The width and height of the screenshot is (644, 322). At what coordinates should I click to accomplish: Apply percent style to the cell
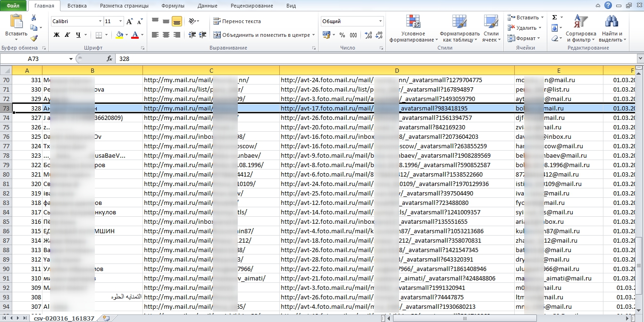pos(342,35)
